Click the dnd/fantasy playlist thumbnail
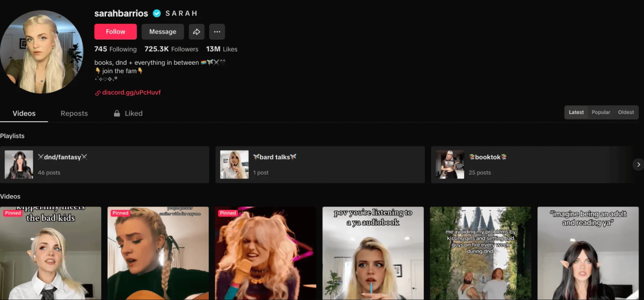The image size is (644, 300). (19, 165)
